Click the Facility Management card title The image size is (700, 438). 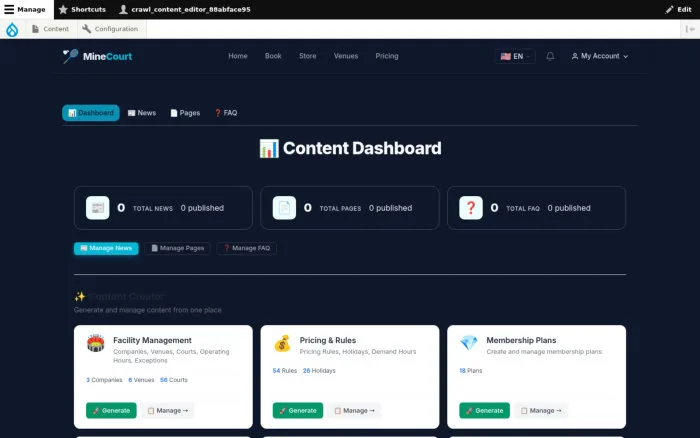[152, 340]
